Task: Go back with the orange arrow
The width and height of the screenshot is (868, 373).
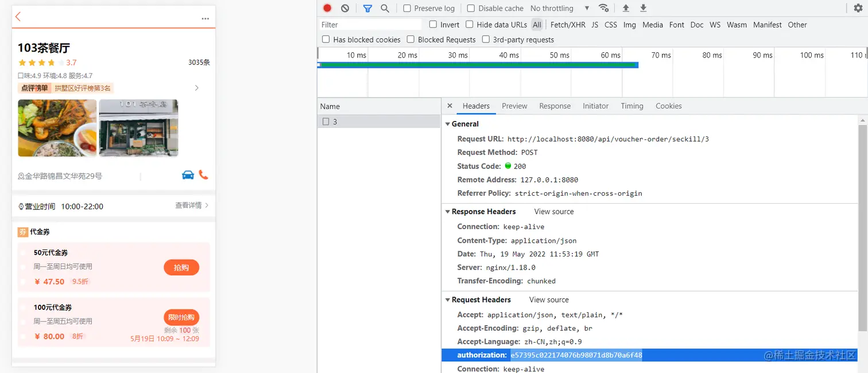Action: coord(18,17)
